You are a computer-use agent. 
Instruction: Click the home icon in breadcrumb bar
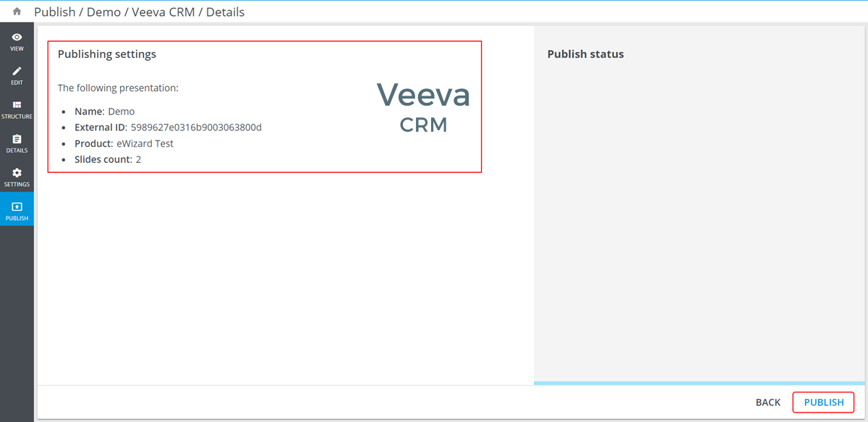(x=17, y=12)
